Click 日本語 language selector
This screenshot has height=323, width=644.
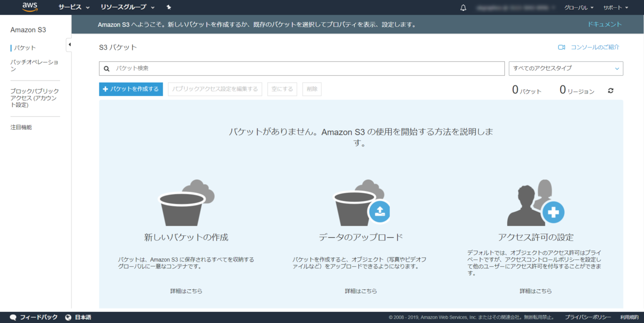pyautogui.click(x=78, y=318)
